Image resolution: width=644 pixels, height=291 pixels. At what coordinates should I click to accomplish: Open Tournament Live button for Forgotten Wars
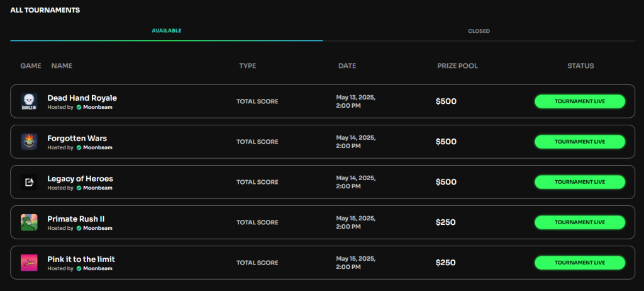coord(579,142)
